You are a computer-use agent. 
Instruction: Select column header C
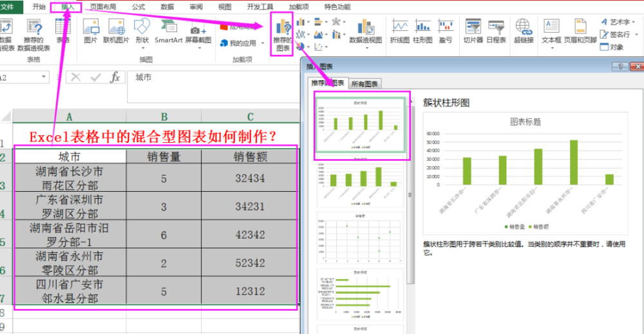click(x=250, y=116)
